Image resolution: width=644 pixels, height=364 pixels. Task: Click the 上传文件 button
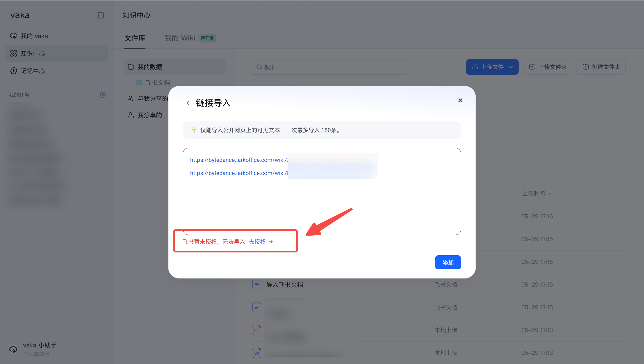492,67
